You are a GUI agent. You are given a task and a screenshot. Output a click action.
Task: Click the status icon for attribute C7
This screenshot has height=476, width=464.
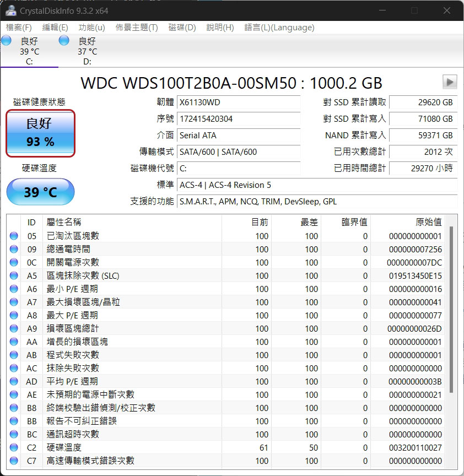coord(14,461)
